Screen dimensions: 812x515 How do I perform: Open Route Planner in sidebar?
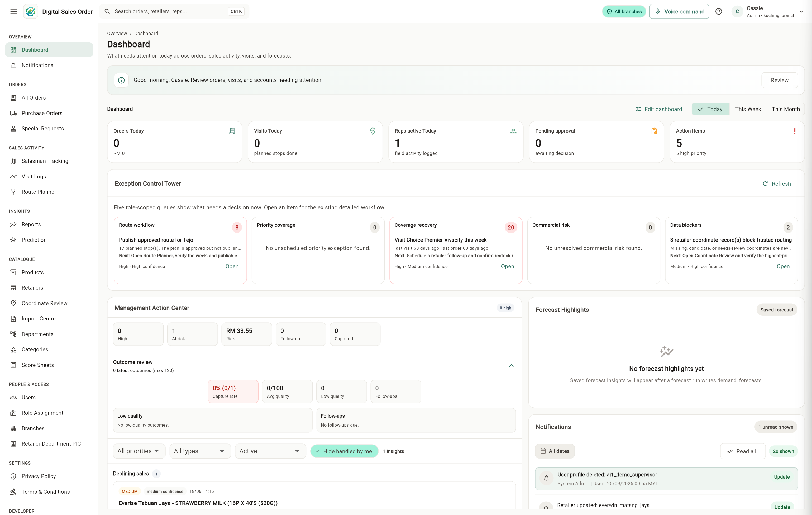(49, 192)
